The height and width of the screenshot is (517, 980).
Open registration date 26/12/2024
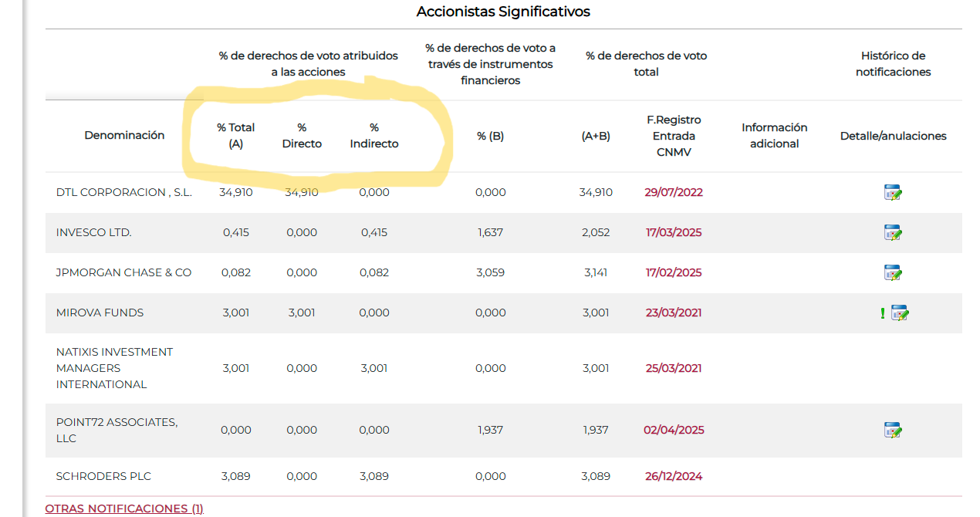click(674, 476)
